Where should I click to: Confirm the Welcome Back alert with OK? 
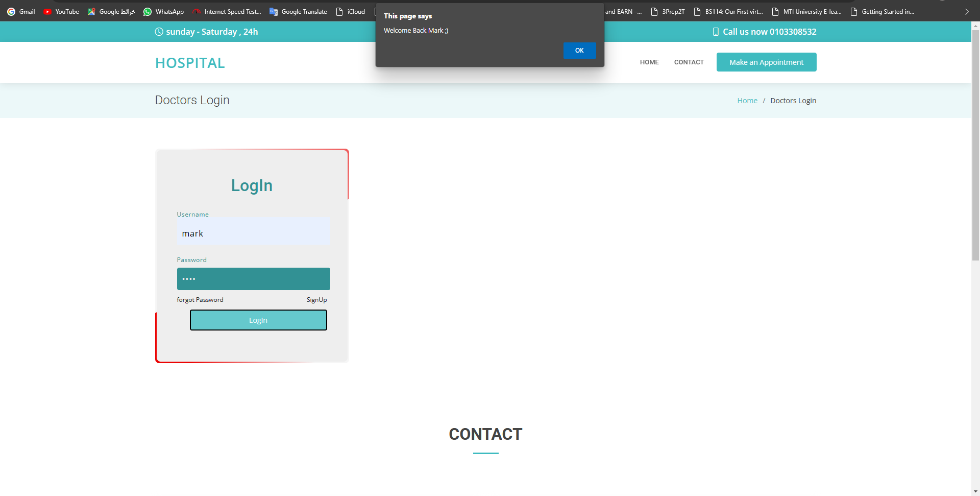[x=579, y=51]
